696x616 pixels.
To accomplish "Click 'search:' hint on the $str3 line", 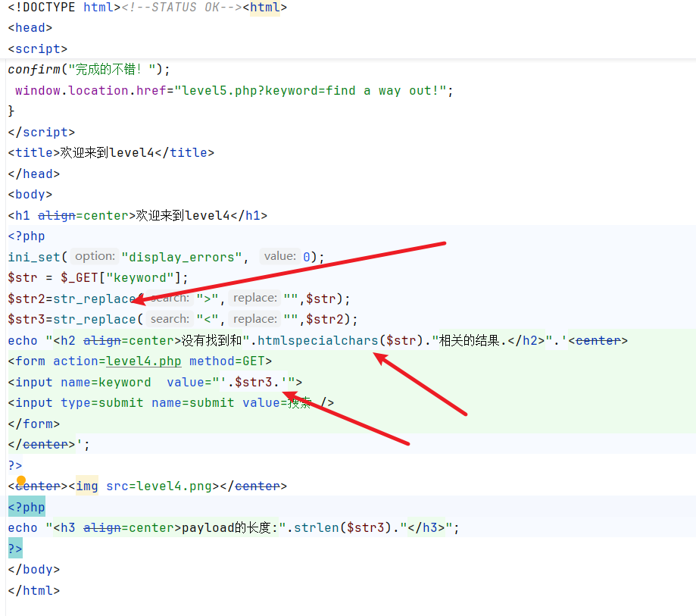I will coord(170,319).
